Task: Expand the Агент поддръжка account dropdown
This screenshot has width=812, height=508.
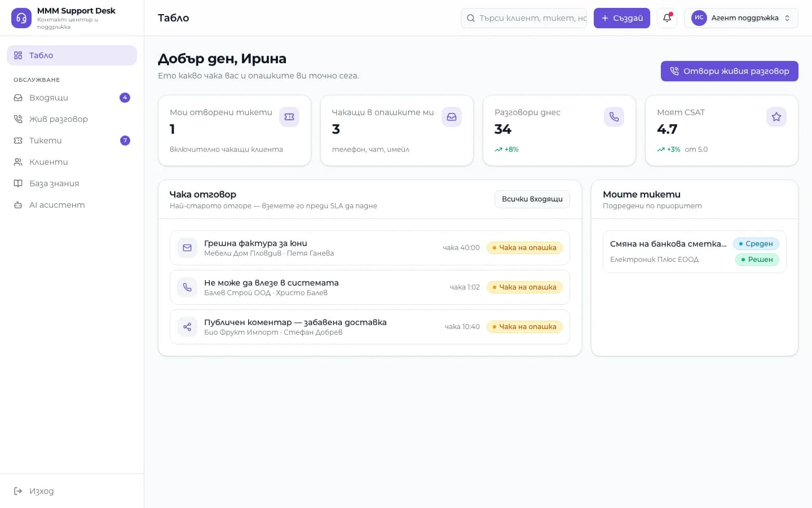Action: click(741, 18)
